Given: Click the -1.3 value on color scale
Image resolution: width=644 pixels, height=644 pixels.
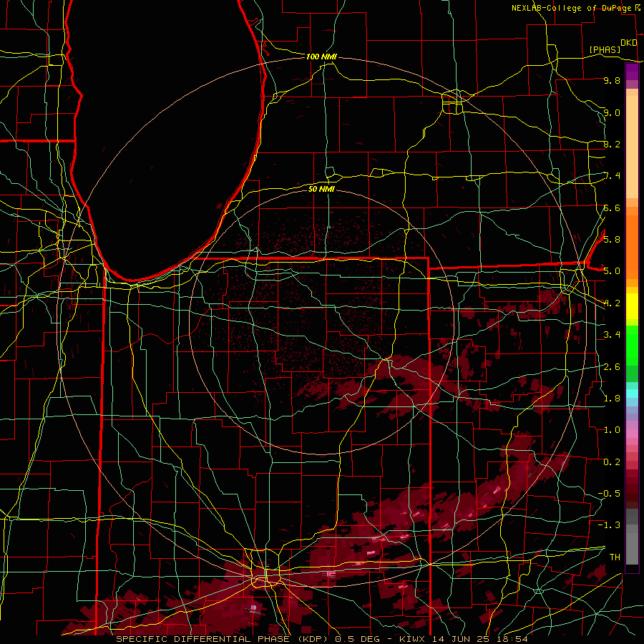Looking at the screenshot, I should [x=609, y=525].
